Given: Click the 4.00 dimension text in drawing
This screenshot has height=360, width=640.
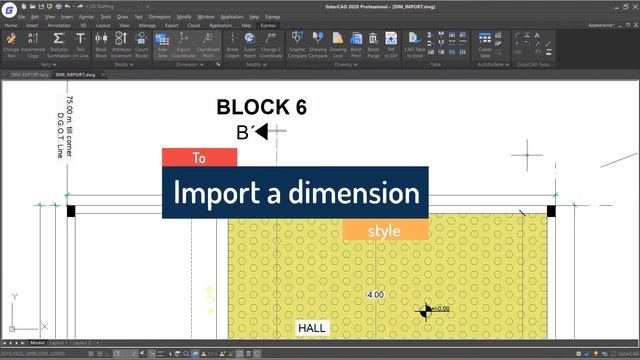Looking at the screenshot, I should (x=376, y=295).
